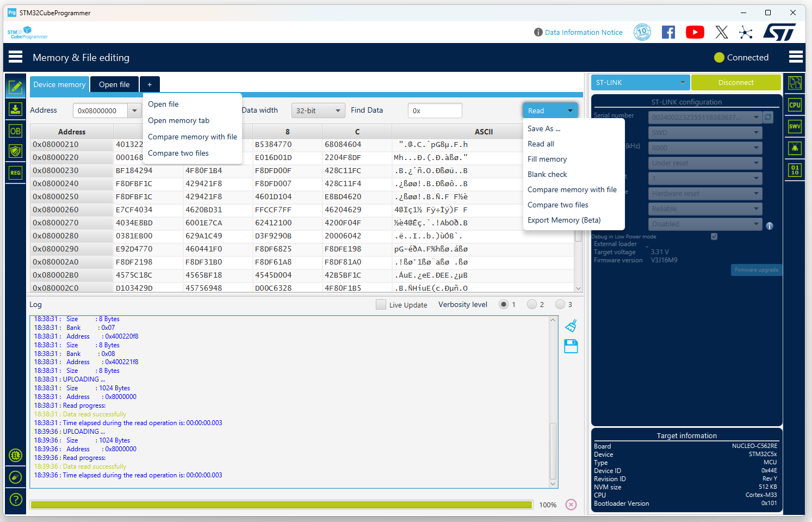Viewport: 812px width, 522px height.
Task: Toggle Debug in Low Power mode checkbox
Action: click(714, 237)
